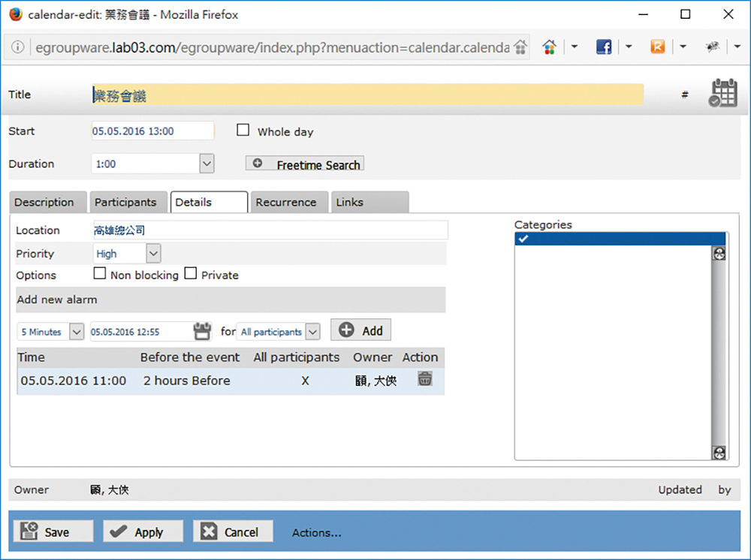
Task: Start a Freetime Search
Action: coord(305,164)
